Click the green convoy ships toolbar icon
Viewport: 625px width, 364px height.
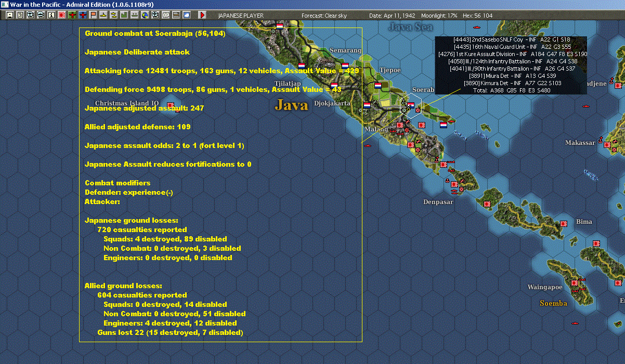[135, 15]
